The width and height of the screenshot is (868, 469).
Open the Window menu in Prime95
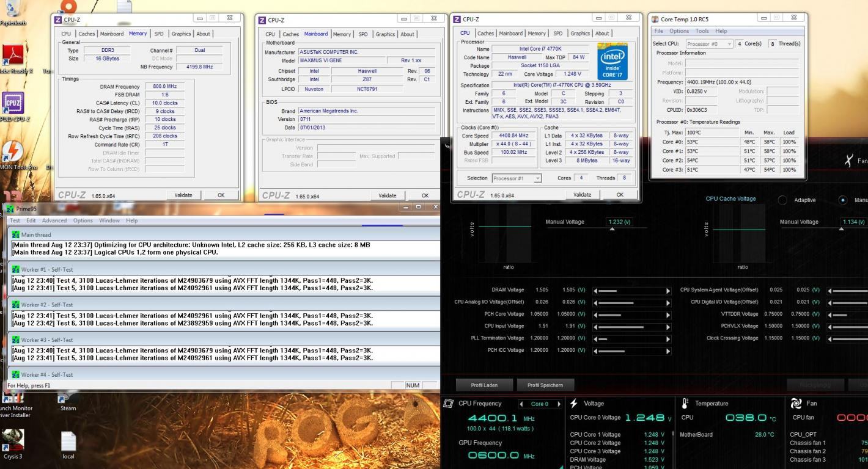(109, 220)
